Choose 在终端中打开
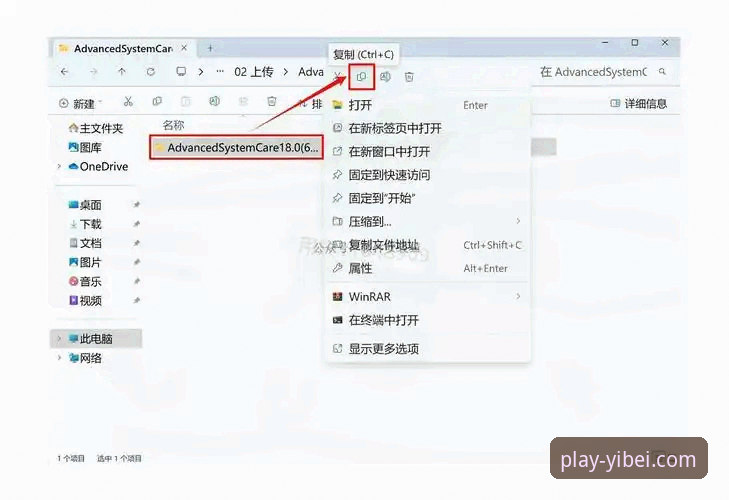Viewport: 729px width, 500px height. pos(428,320)
